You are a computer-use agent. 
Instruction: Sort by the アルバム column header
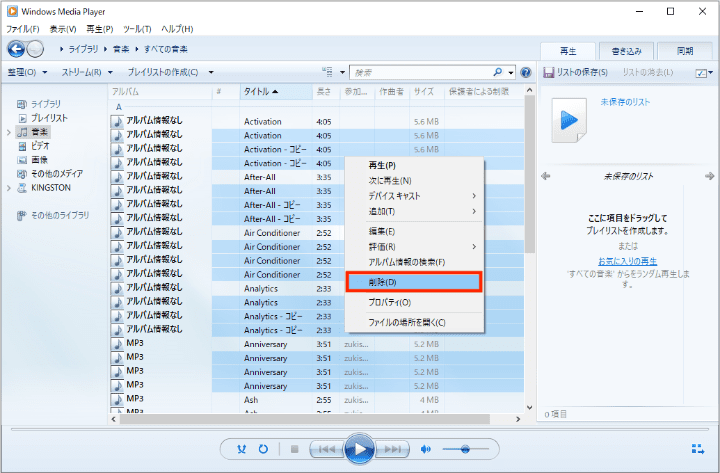pyautogui.click(x=160, y=92)
